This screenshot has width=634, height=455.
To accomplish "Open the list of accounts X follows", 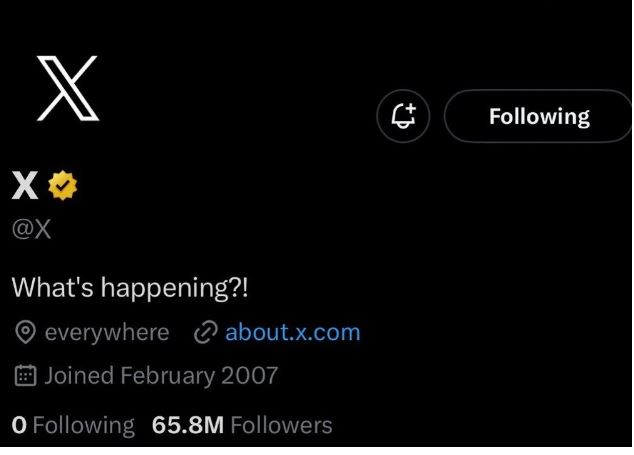I will coord(72,425).
